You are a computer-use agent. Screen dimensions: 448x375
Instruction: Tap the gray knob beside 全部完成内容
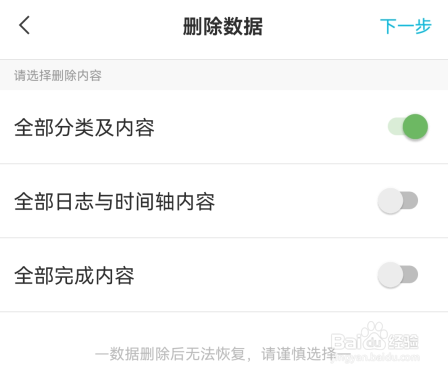click(x=390, y=275)
